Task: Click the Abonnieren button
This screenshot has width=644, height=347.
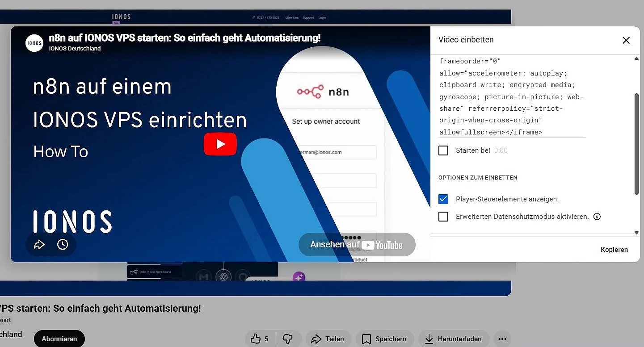Action: (x=59, y=339)
